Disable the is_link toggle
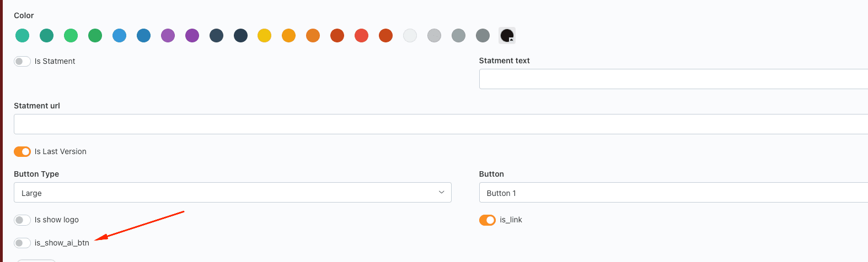868x262 pixels. [x=487, y=220]
